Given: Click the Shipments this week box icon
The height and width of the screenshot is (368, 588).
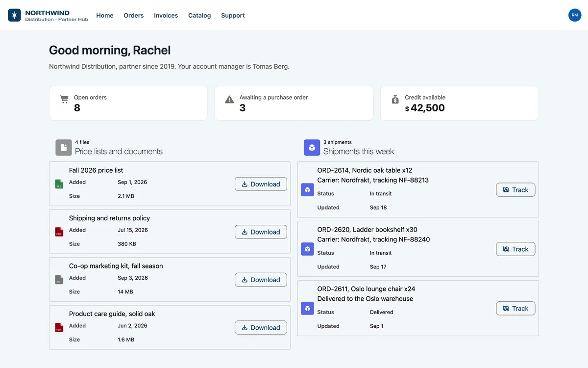Looking at the screenshot, I should pos(312,147).
